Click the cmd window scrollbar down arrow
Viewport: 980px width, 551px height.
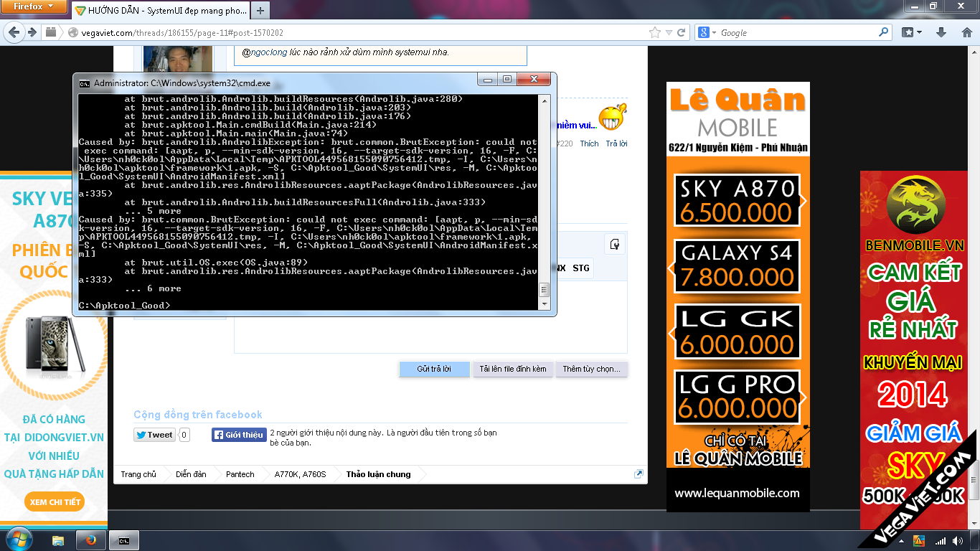coord(544,304)
